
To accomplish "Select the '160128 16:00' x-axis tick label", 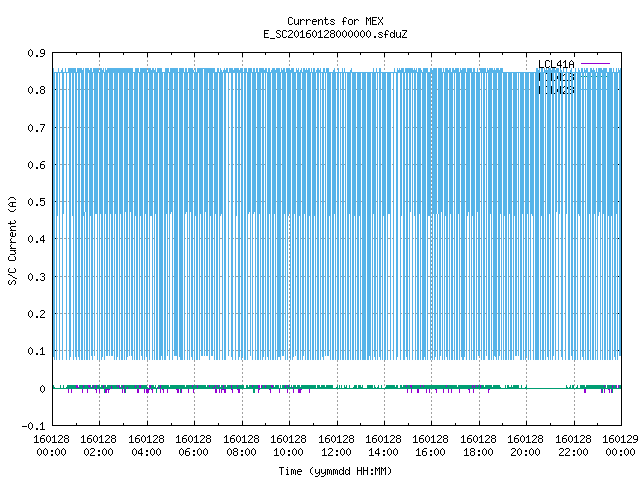I will (x=431, y=446).
